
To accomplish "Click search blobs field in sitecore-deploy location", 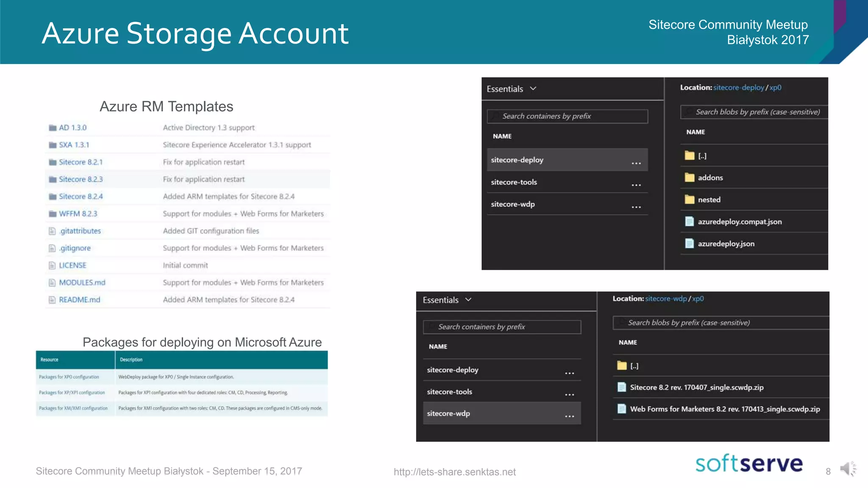I will [754, 112].
